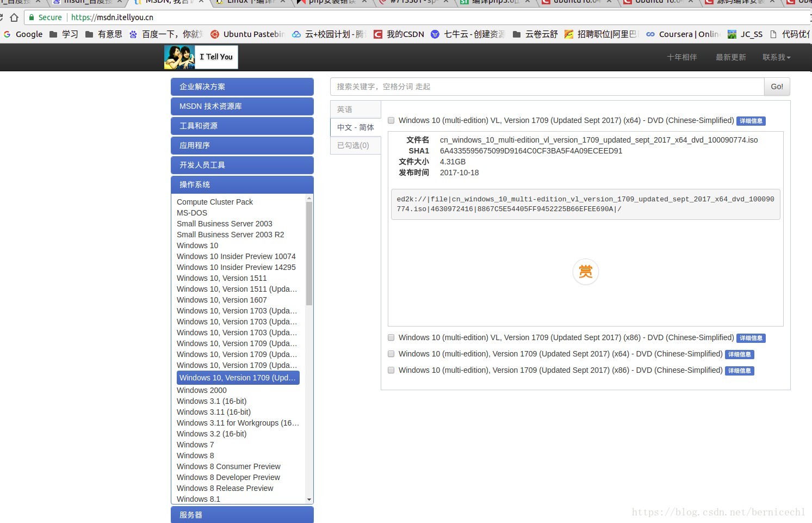
Task: Collapse the 操作系统 category
Action: point(242,184)
